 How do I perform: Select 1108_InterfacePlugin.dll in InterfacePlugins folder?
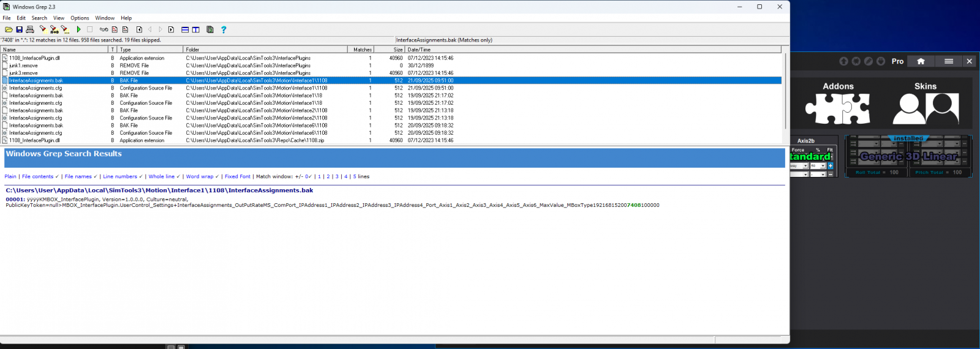coord(392,58)
